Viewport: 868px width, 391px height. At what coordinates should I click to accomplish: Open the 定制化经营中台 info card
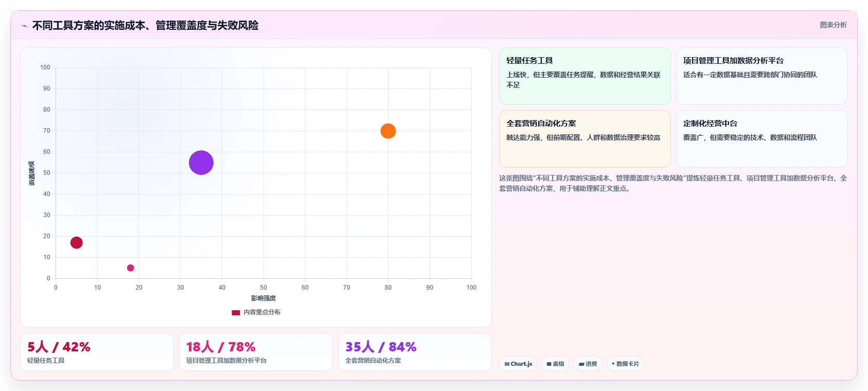[761, 139]
